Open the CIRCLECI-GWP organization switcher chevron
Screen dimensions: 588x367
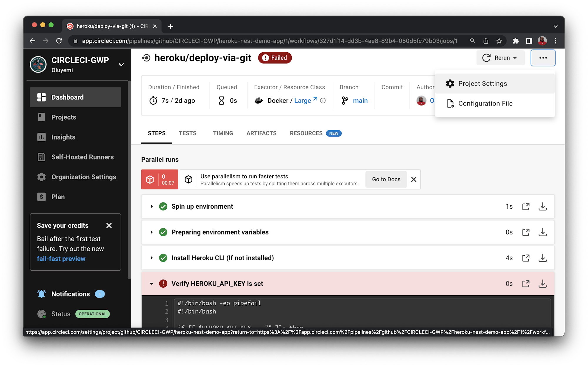click(121, 65)
